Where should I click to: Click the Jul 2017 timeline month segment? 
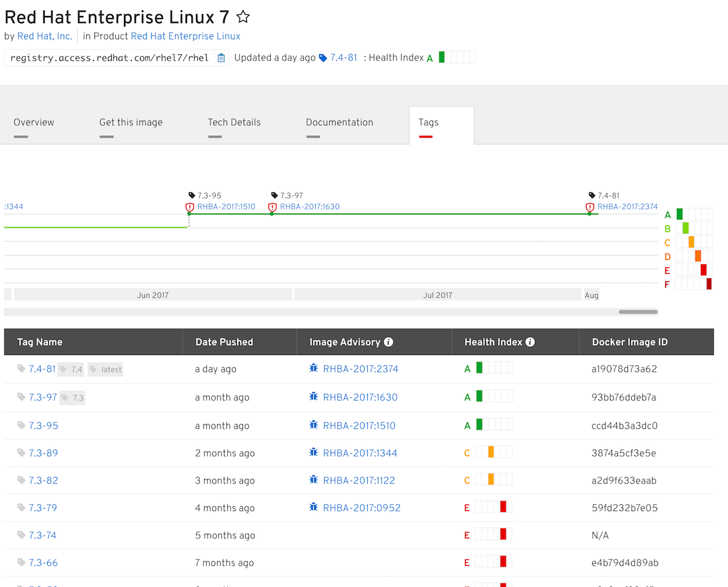click(437, 295)
